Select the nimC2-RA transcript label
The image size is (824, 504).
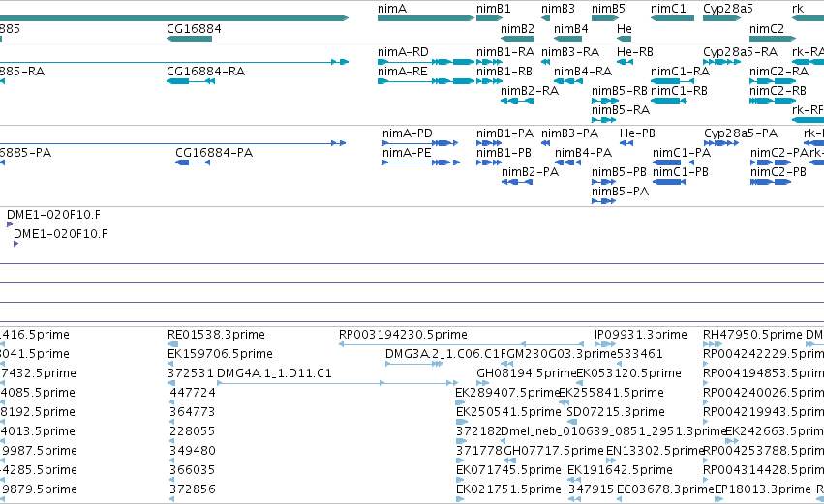coord(778,72)
